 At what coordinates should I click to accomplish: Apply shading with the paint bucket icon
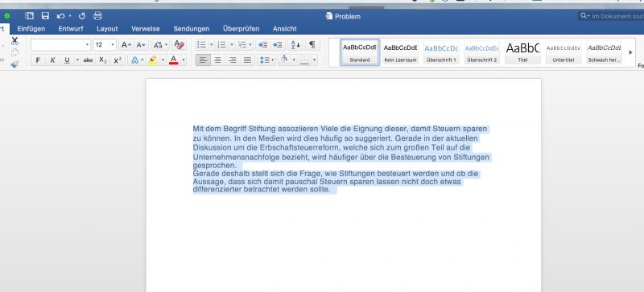(x=284, y=60)
